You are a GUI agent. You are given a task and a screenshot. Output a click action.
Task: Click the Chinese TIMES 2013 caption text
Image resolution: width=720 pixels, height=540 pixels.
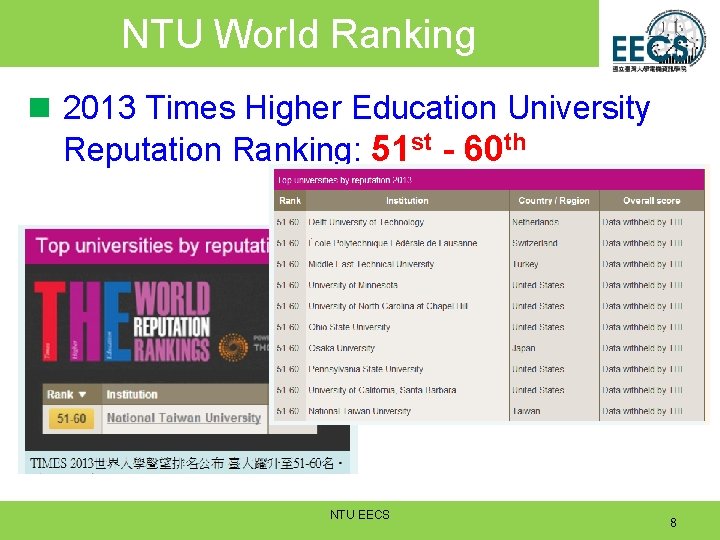pos(186,463)
